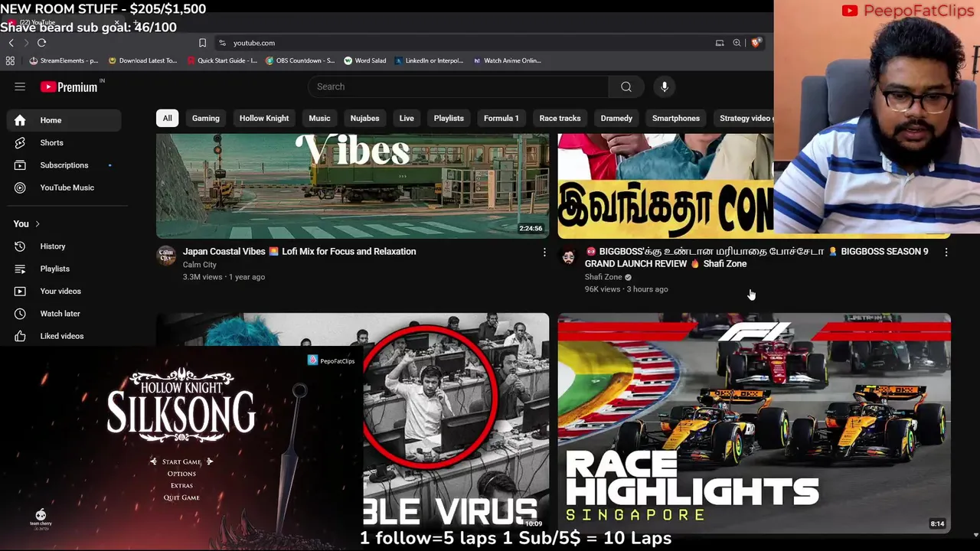Select the Hollow Knight filter chip

pyautogui.click(x=264, y=118)
